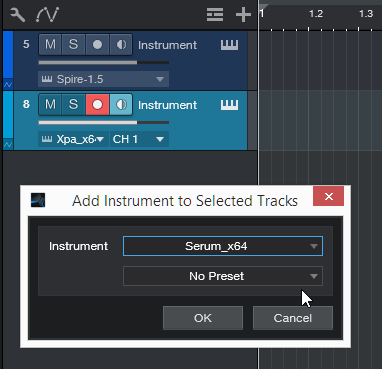
Task: Show automation with the curve icon
Action: (47, 15)
